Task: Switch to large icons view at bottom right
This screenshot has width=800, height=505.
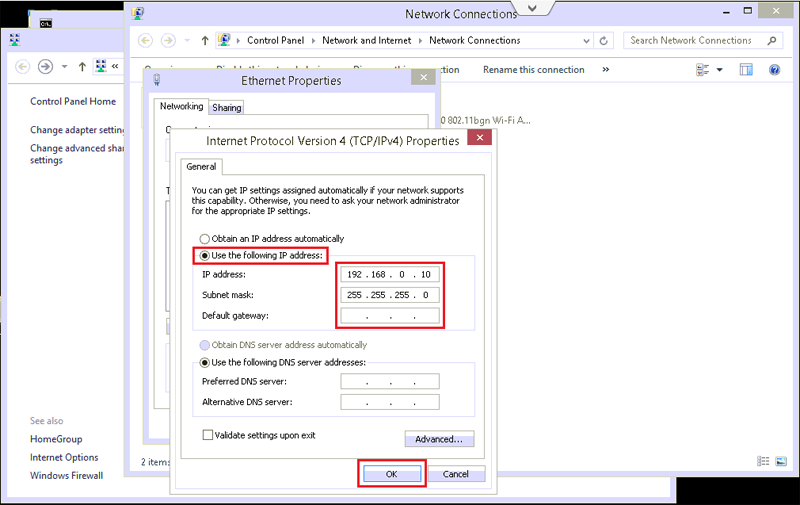Action: pos(780,462)
